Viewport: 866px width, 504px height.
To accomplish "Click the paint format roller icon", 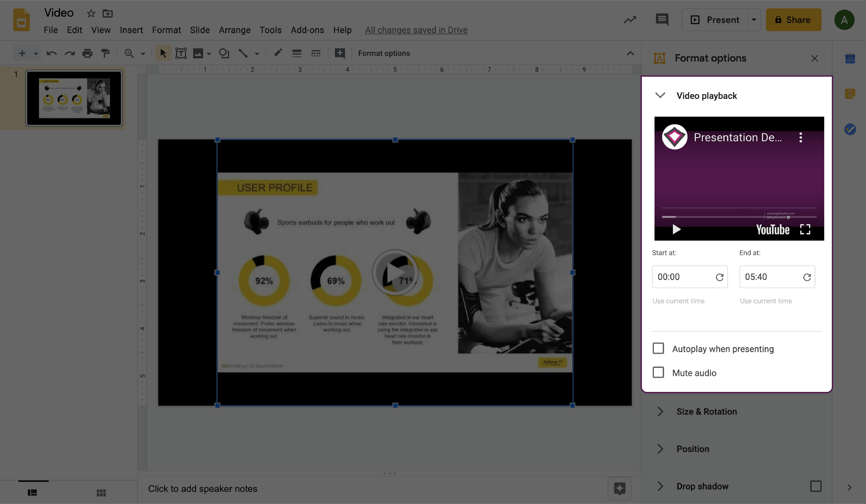I will tap(105, 53).
